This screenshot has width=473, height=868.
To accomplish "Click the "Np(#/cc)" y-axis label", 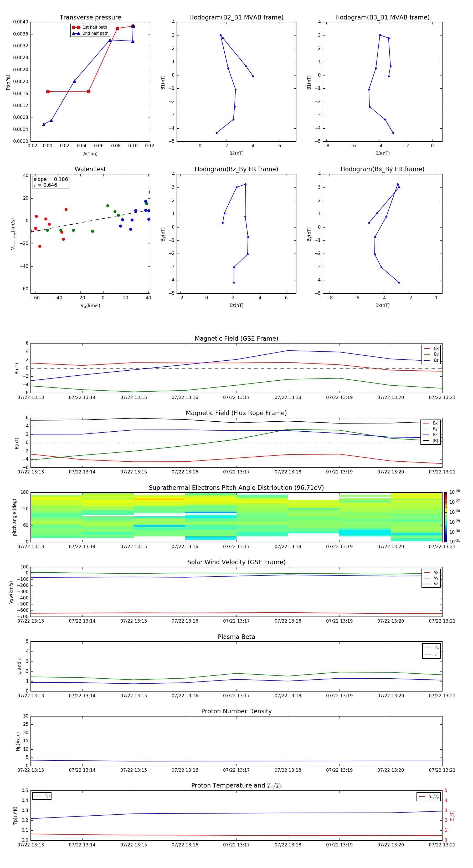I will coord(18,741).
